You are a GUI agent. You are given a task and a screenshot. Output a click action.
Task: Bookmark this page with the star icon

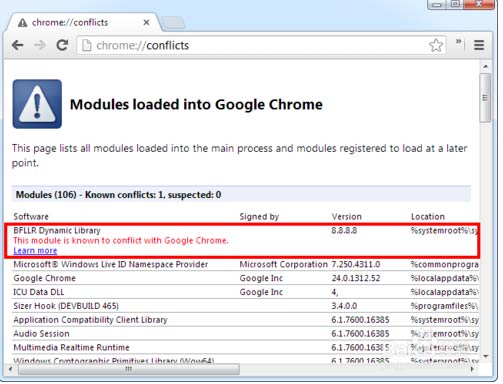click(x=436, y=45)
